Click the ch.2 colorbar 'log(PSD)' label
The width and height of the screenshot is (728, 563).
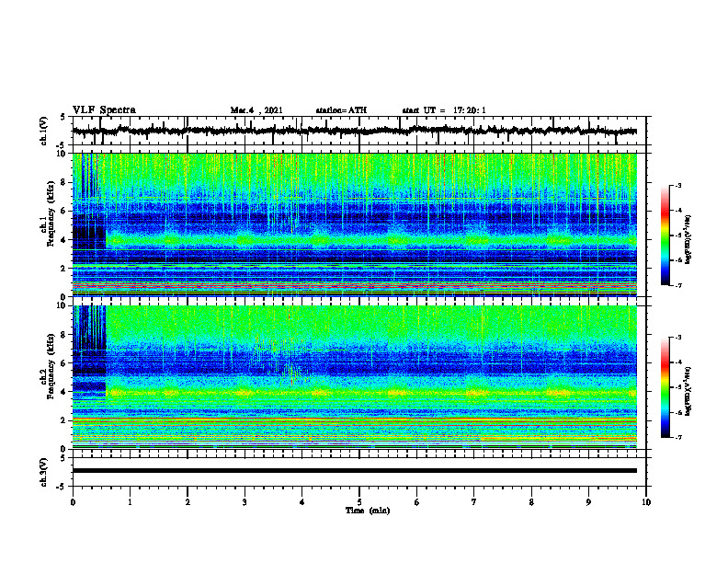pyautogui.click(x=688, y=392)
